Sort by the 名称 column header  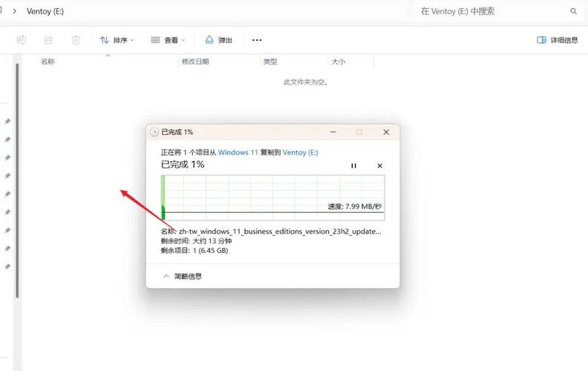click(x=48, y=62)
